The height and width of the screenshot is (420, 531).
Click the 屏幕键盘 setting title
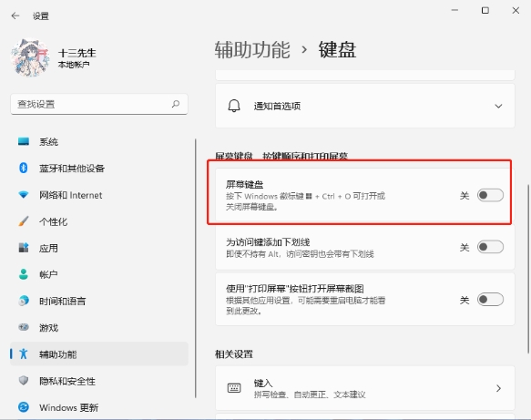[244, 184]
